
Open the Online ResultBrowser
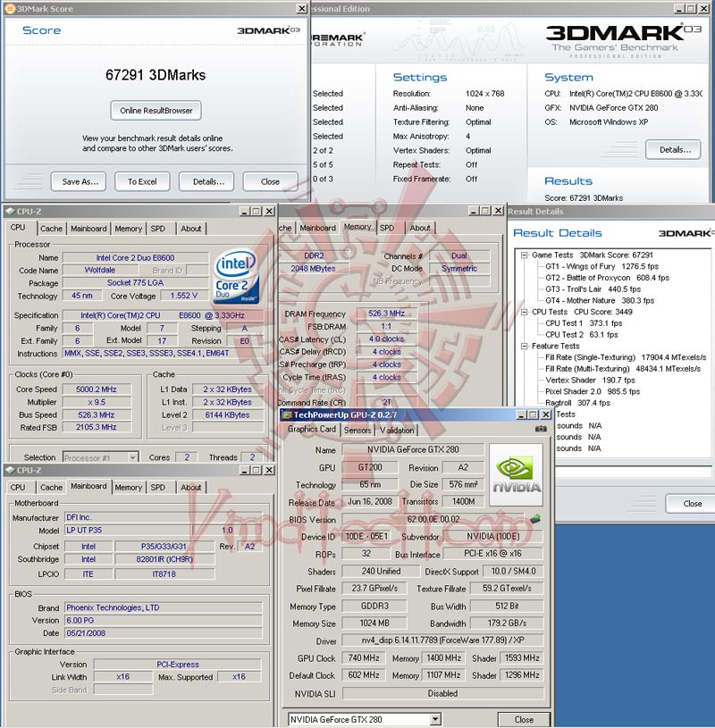click(x=156, y=111)
